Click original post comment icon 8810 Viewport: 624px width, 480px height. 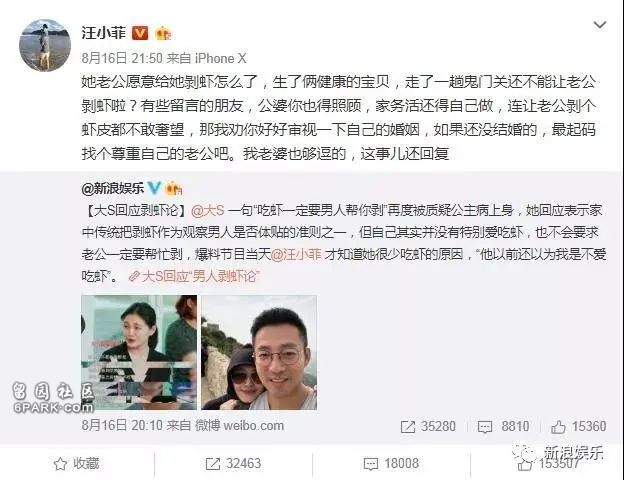[x=503, y=427]
